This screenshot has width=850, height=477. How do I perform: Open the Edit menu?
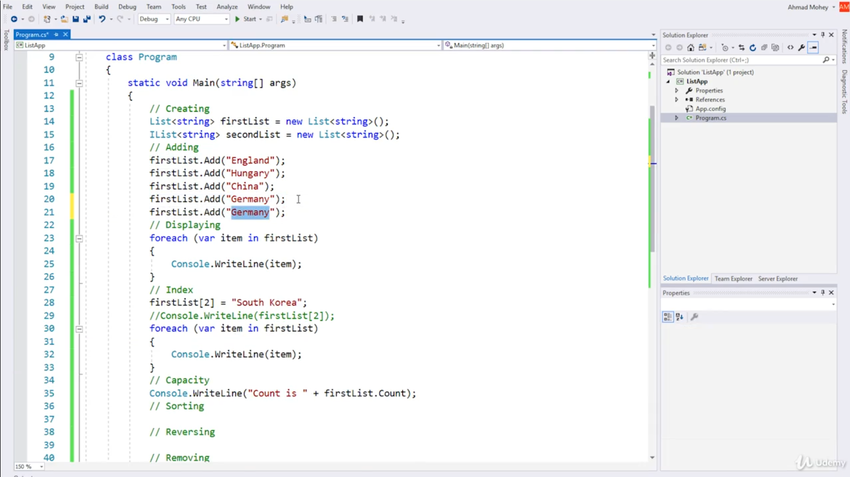coord(27,7)
